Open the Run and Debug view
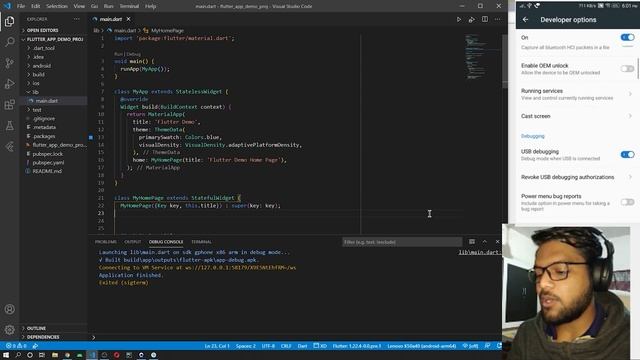The height and width of the screenshot is (360, 640). tap(9, 84)
